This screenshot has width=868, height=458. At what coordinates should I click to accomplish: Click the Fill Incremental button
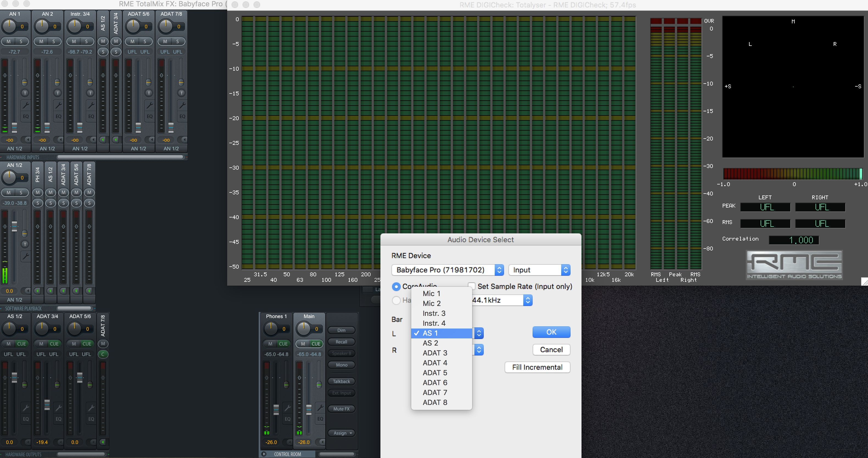(537, 367)
